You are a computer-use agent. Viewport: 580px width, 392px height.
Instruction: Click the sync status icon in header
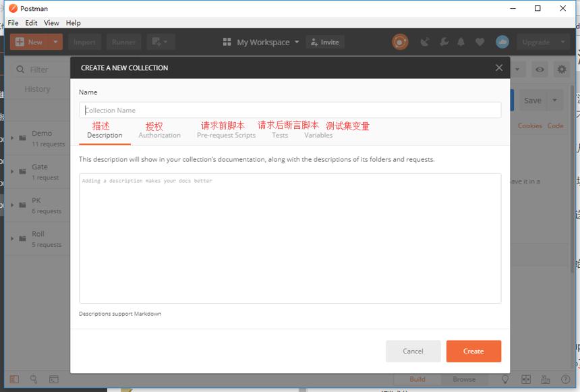pyautogui.click(x=400, y=42)
